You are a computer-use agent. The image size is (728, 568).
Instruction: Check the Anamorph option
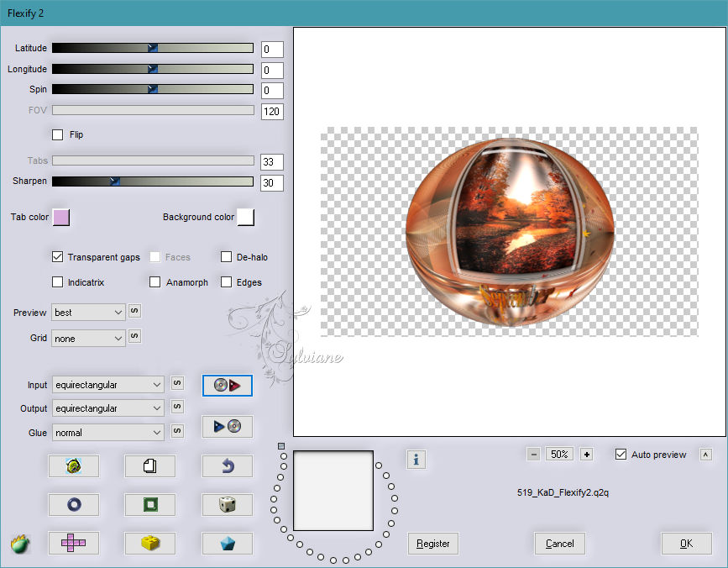155,282
